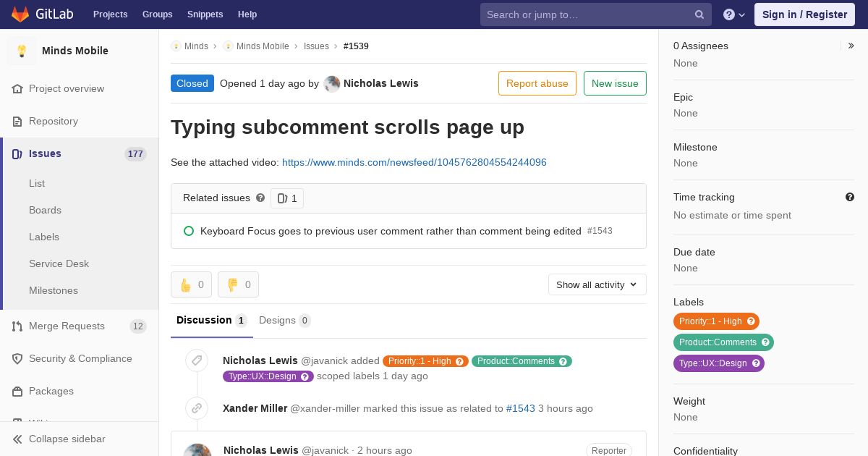
Task: Click the Minds Mobile project title in sidebar
Action: coord(75,51)
